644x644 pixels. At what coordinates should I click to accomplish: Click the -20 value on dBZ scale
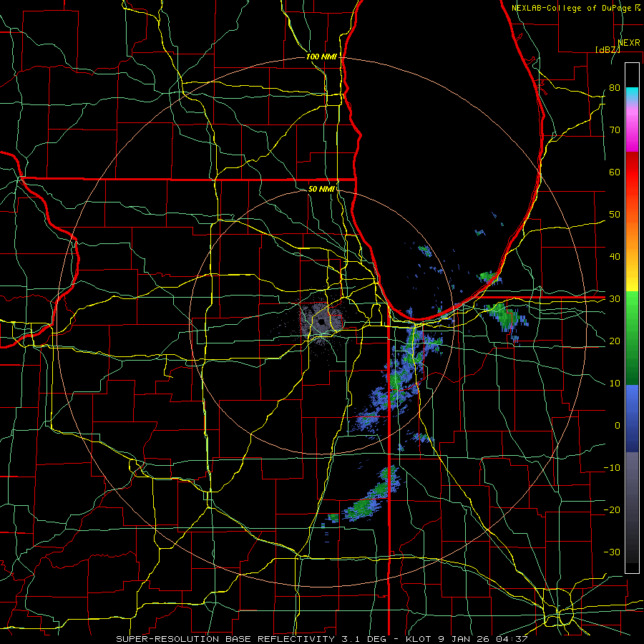tap(612, 509)
